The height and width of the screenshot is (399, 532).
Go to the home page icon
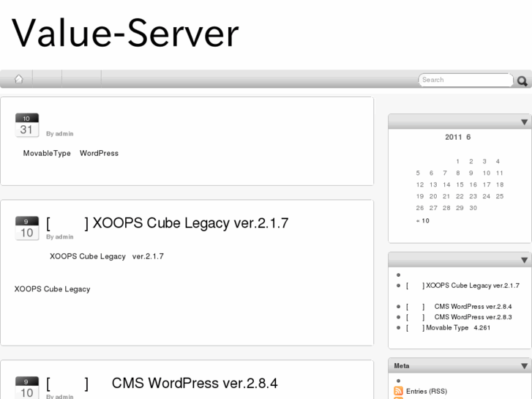19,79
